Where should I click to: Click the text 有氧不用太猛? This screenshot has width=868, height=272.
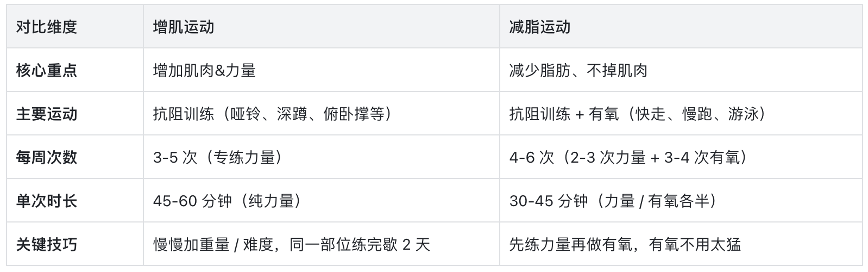(695, 244)
